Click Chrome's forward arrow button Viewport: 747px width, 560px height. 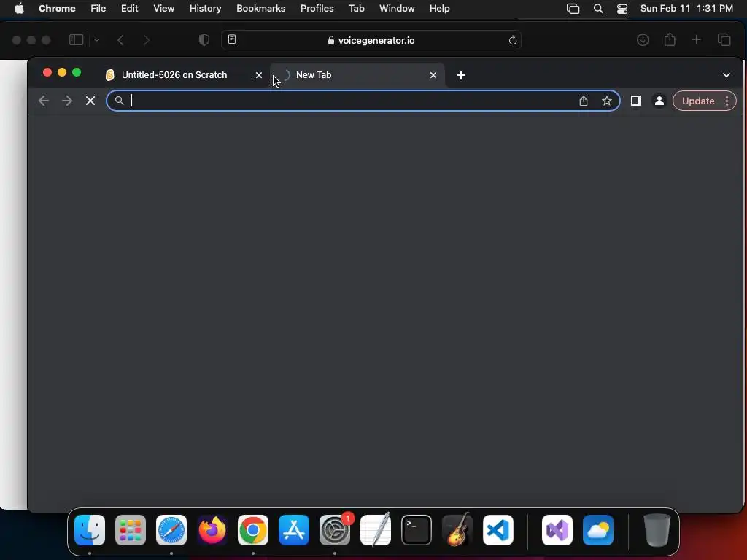67,101
